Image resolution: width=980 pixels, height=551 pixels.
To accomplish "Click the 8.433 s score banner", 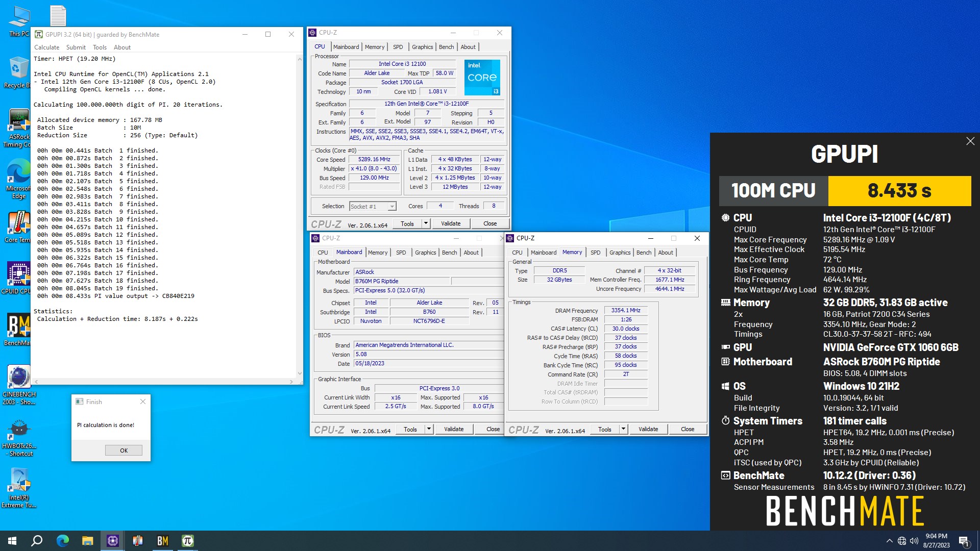I will (x=899, y=191).
